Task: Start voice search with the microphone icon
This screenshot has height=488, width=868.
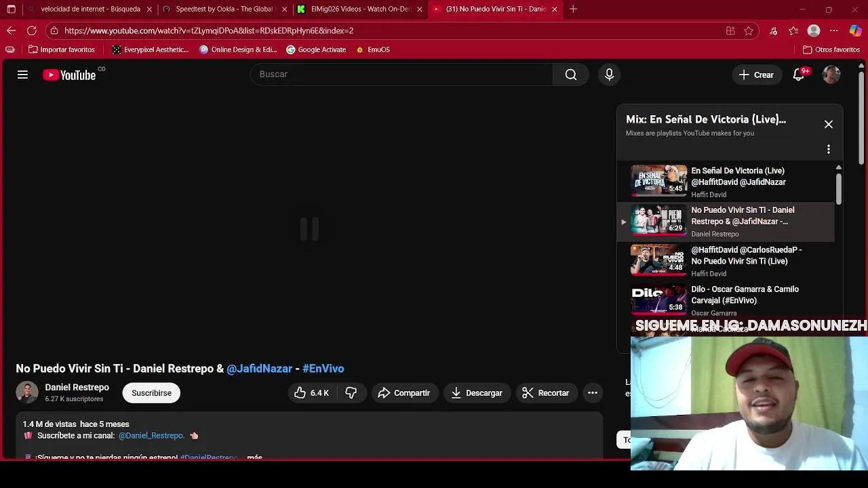Action: coord(609,75)
